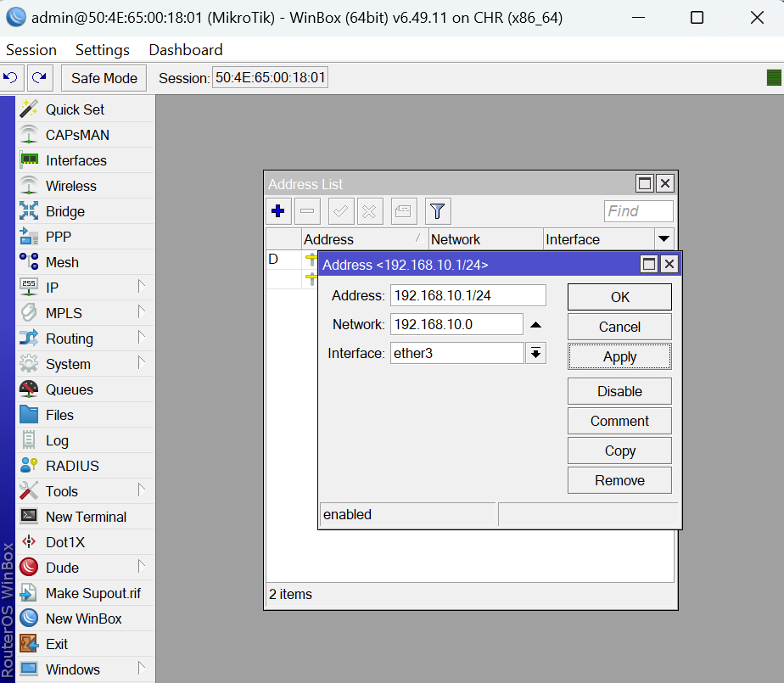
Task: Open the Session menu
Action: coord(31,50)
